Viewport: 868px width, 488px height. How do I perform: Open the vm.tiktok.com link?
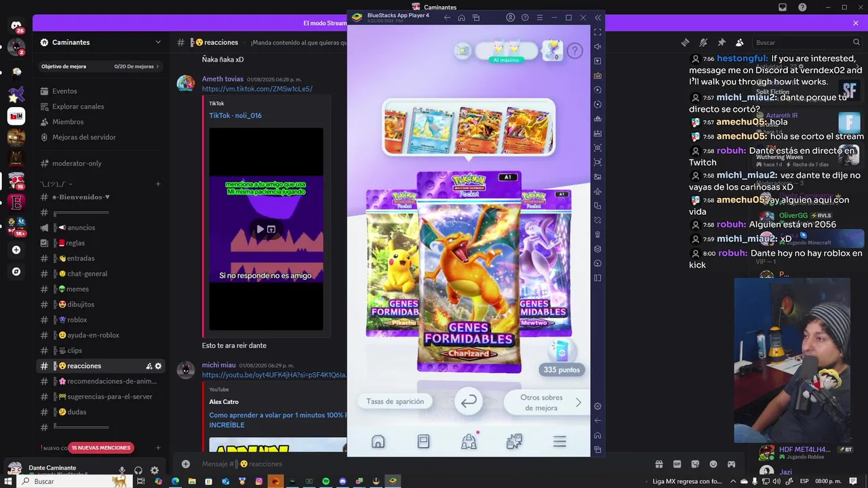coord(257,89)
